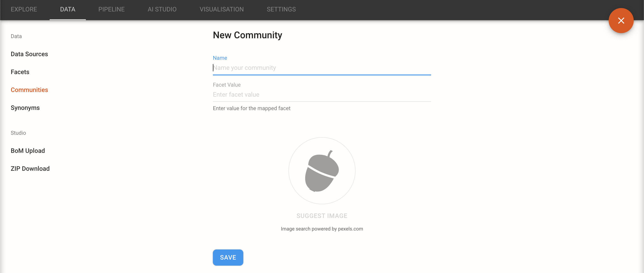Focus the community Name input field

(322, 68)
